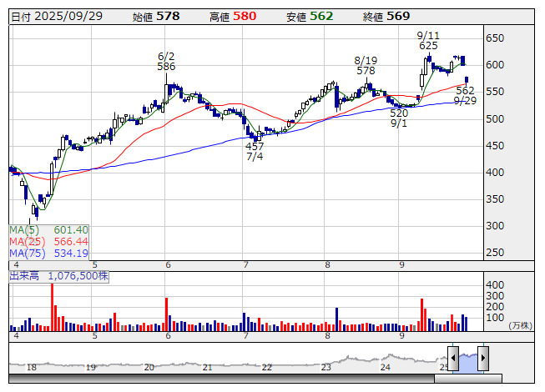
Task: Click the 457 7/4 low annotation
Action: pyautogui.click(x=255, y=152)
